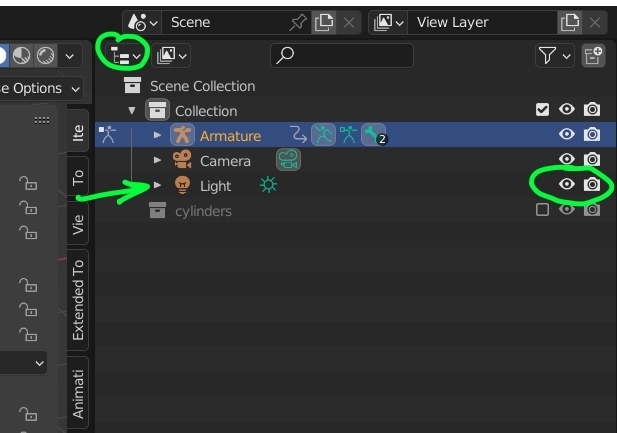
Task: Open the Outliner editor type dropdown
Action: pyautogui.click(x=125, y=56)
